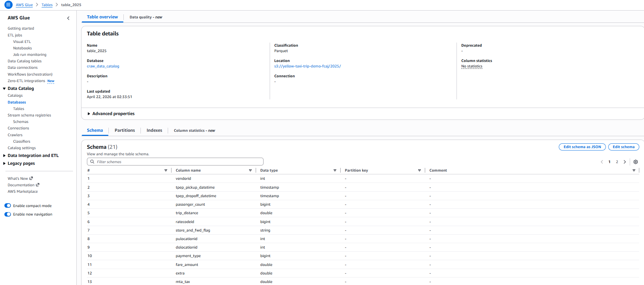Collapse the Data Catalog sidebar section
This screenshot has height=285, width=644.
tap(4, 89)
